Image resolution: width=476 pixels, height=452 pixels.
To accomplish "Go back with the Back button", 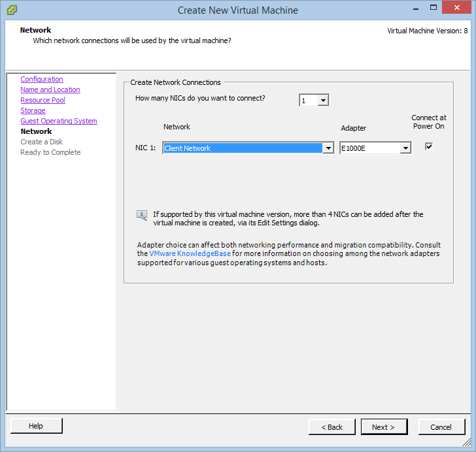I will (331, 427).
